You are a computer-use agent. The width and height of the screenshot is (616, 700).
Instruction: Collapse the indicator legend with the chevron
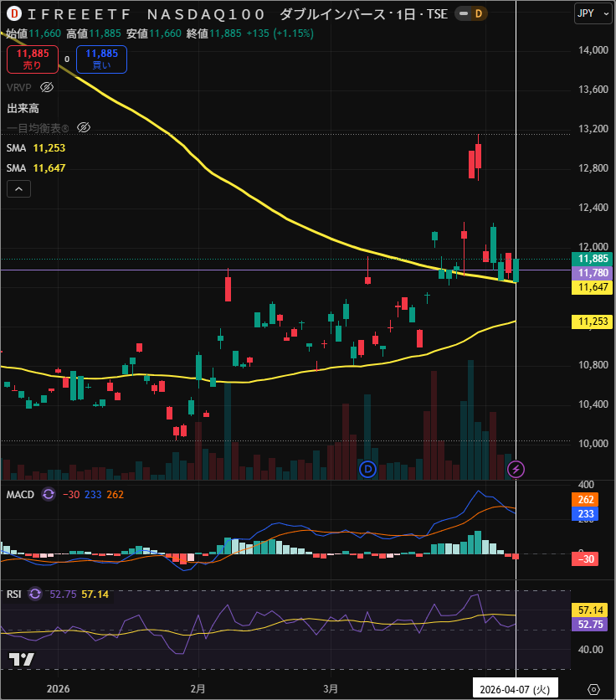point(18,189)
